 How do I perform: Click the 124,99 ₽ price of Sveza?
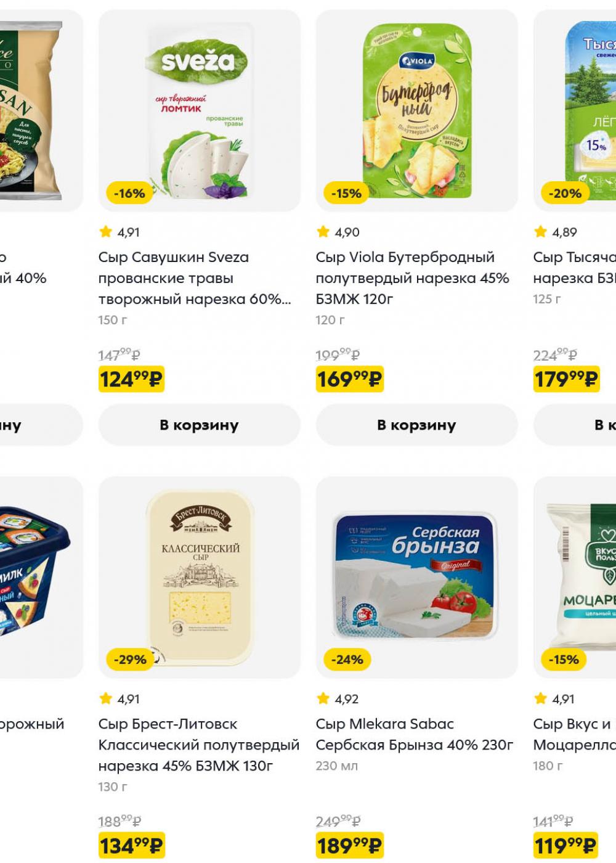(x=131, y=379)
